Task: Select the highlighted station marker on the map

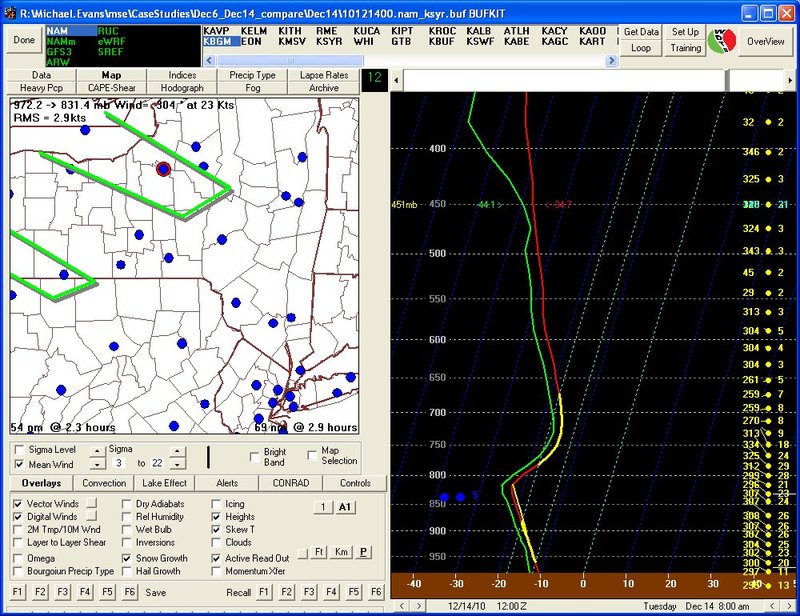Action: (x=163, y=170)
